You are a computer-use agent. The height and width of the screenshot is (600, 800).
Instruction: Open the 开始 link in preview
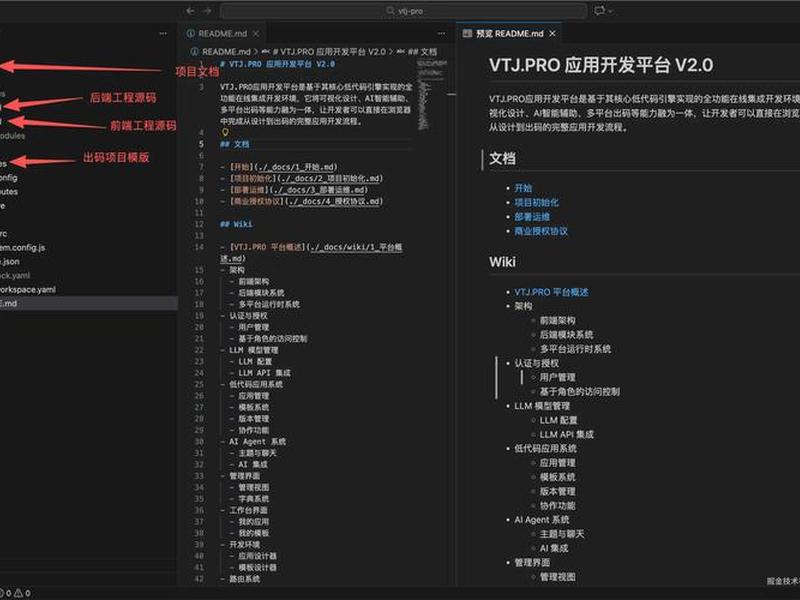pos(523,188)
